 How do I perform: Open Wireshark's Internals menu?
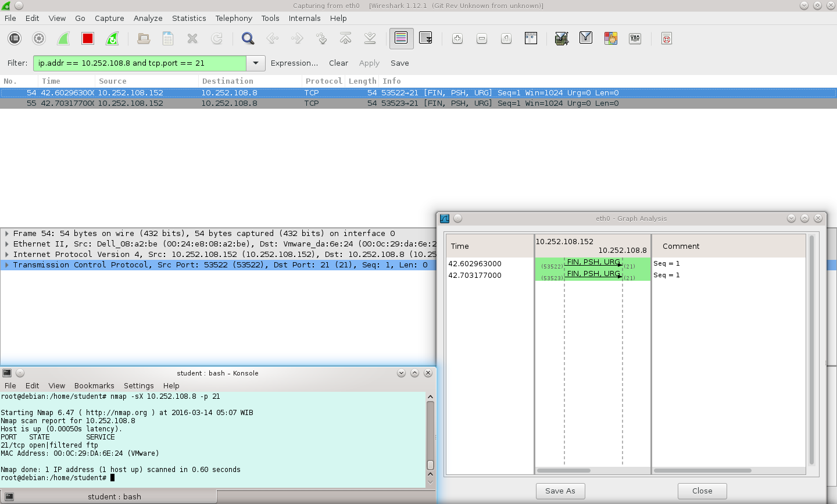coord(305,18)
